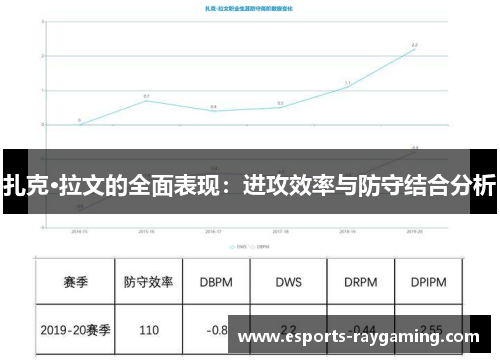This screenshot has height=362, width=500.
Task: Select the 2019-20赛季 table row cell
Action: [x=75, y=330]
